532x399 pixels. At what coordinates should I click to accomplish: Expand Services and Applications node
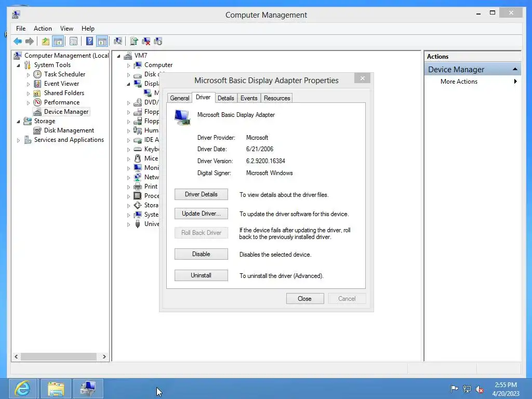(18, 140)
